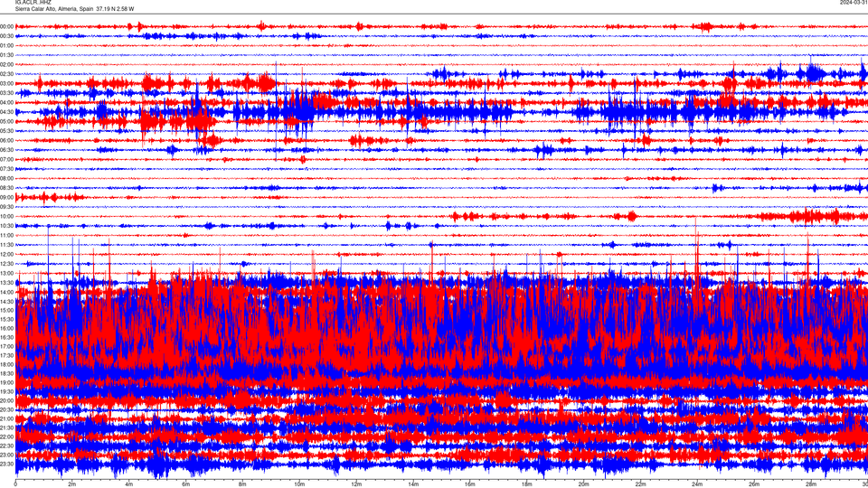
Task: Select the 02:30 time label
Action: pyautogui.click(x=7, y=74)
